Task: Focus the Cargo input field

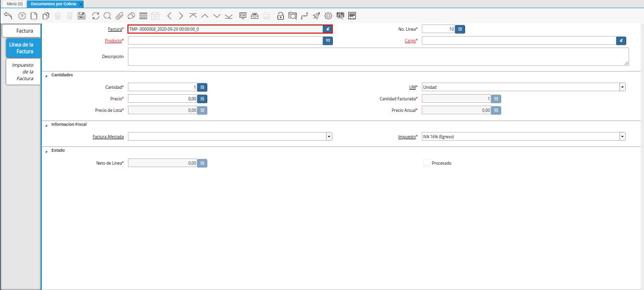Action: [519, 41]
